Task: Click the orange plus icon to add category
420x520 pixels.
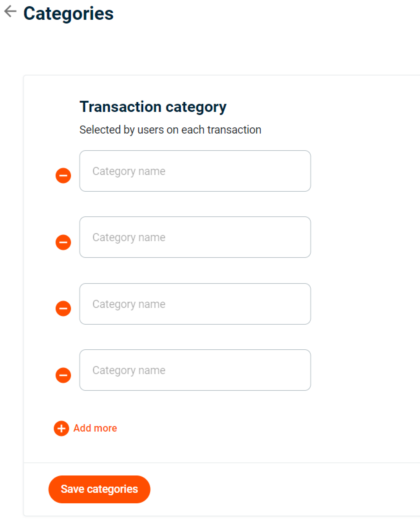Action: [61, 428]
